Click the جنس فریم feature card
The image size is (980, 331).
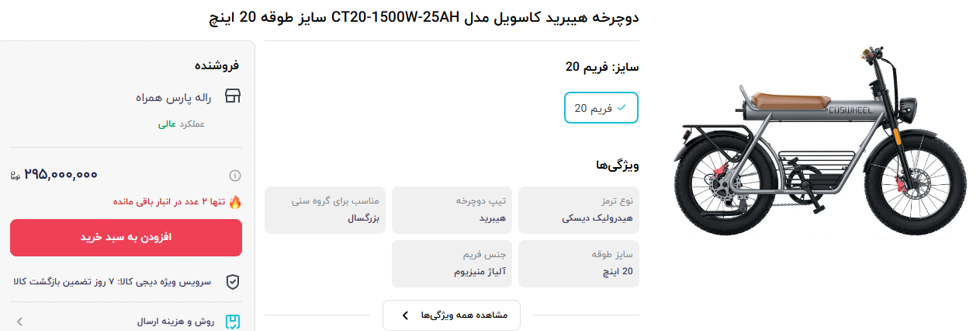click(452, 263)
